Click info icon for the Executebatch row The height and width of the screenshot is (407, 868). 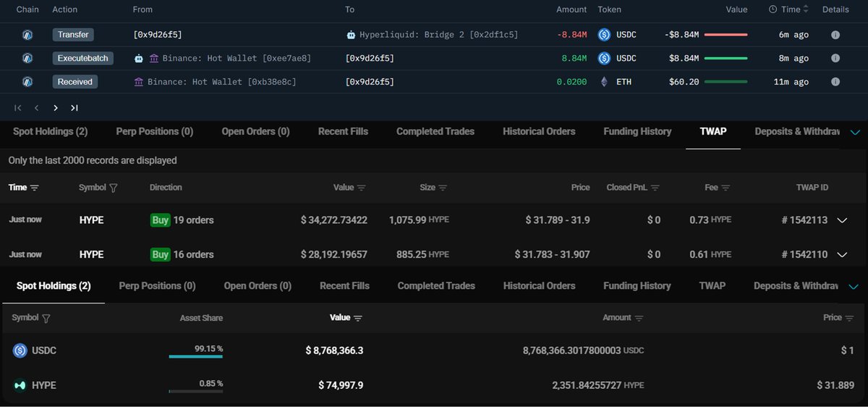point(835,58)
